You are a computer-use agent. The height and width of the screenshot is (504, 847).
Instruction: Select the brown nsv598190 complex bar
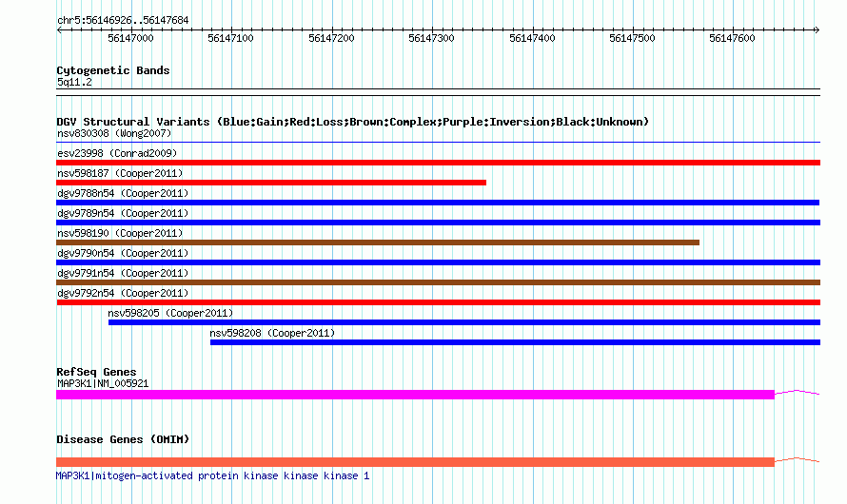[x=378, y=242]
